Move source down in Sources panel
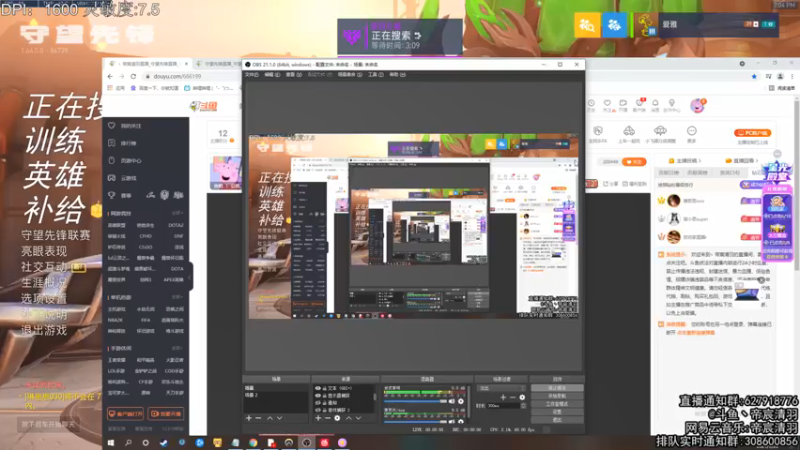The height and width of the screenshot is (450, 800). tap(359, 418)
